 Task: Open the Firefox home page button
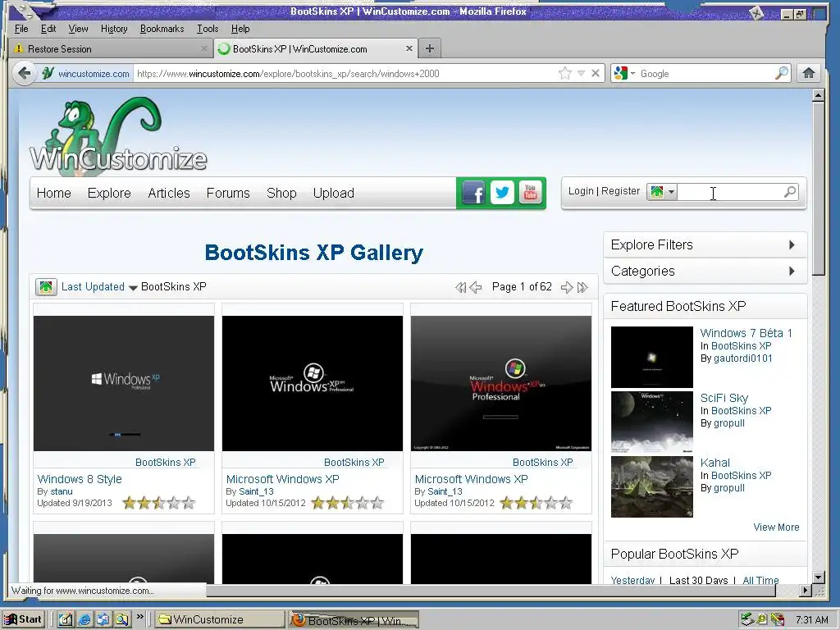(808, 73)
